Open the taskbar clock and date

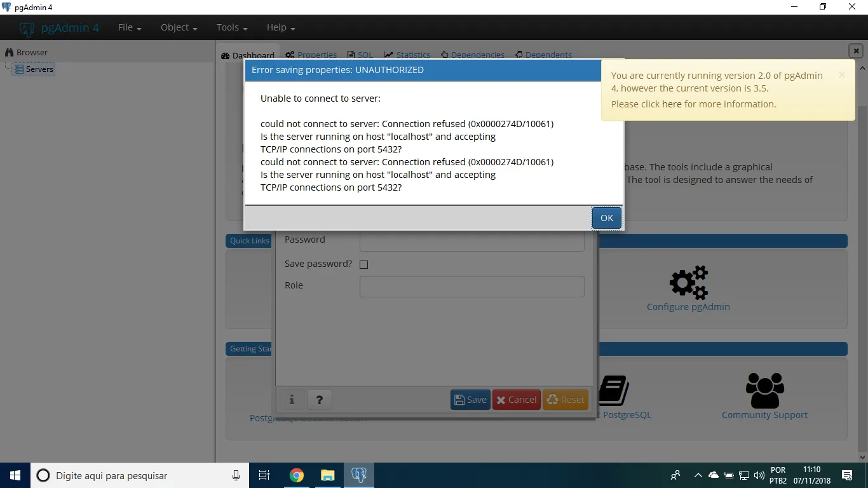(x=812, y=475)
